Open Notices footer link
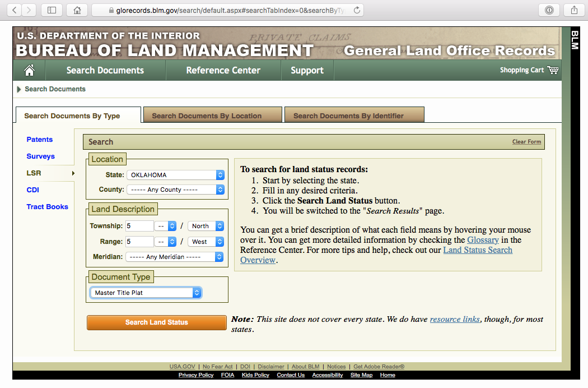This screenshot has width=588, height=388. (x=337, y=367)
